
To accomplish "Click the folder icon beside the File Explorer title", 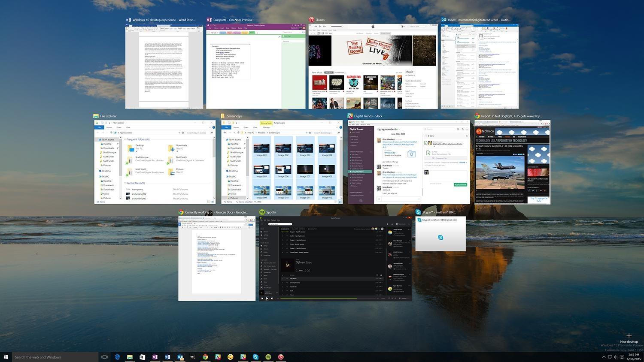I will 96,116.
